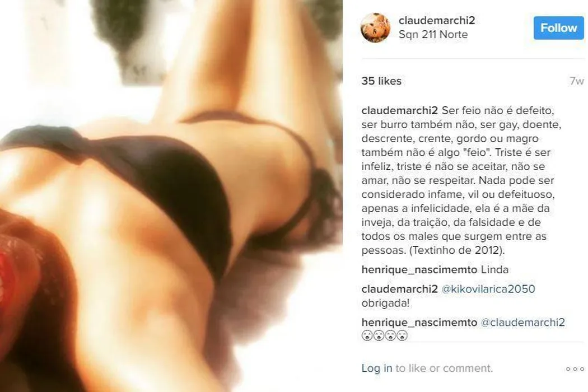588x392 pixels.
Task: Open the @kikovilarica2050 mention
Action: coord(488,289)
